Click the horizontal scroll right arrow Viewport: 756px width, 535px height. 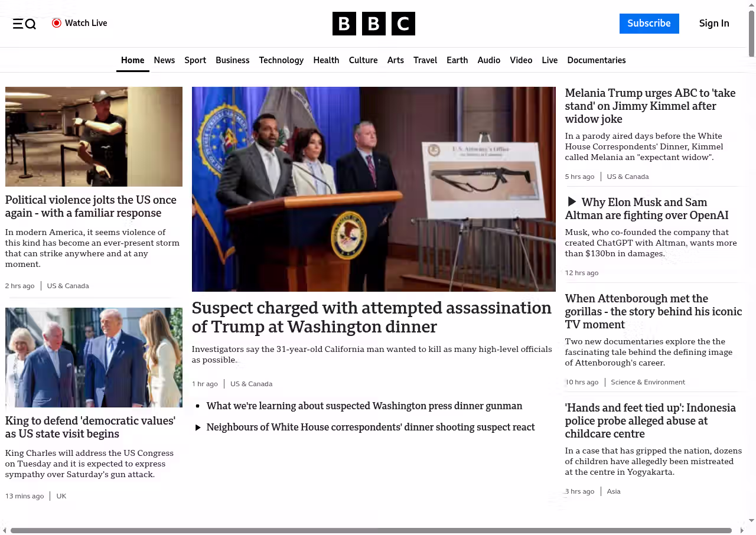pos(742,530)
